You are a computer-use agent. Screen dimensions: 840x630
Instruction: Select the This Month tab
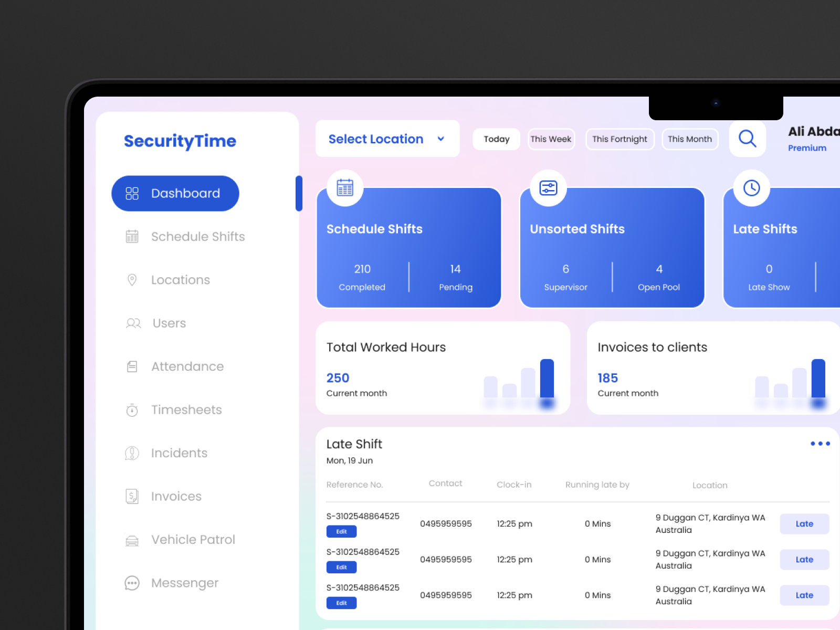tap(690, 139)
